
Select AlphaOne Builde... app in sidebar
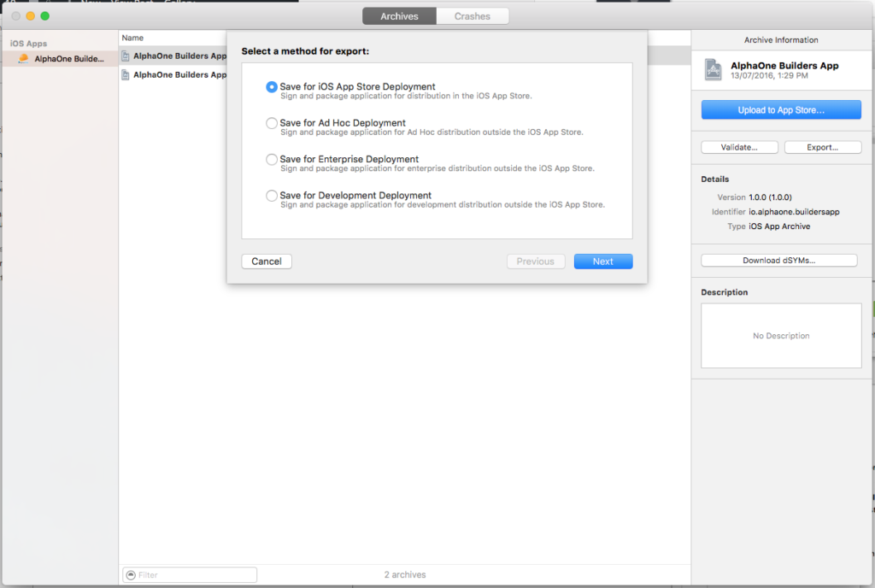(x=59, y=59)
